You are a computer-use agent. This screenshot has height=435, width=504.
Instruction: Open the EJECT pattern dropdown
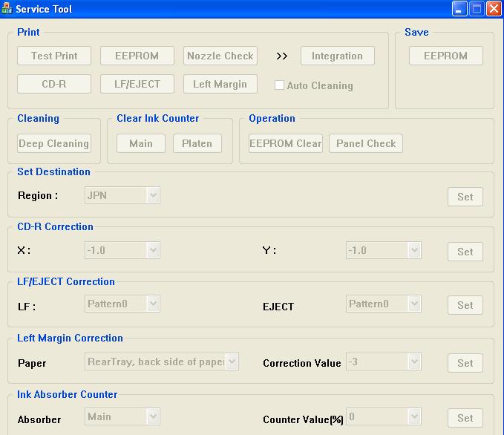[384, 304]
